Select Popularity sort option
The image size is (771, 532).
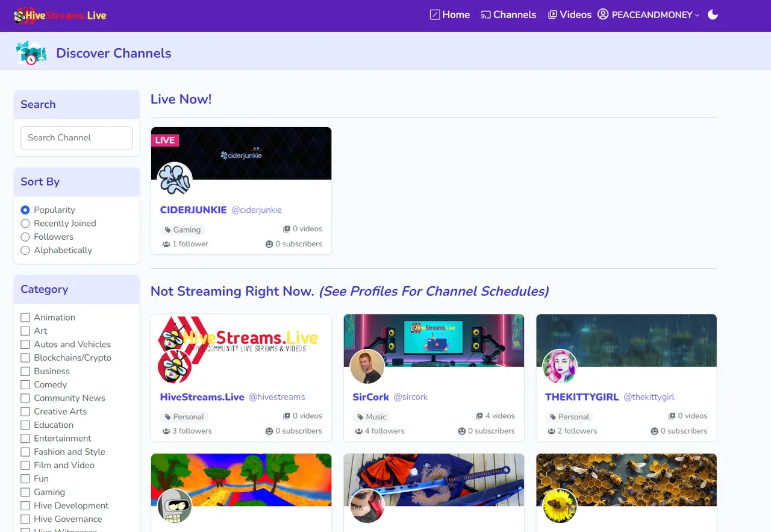25,210
